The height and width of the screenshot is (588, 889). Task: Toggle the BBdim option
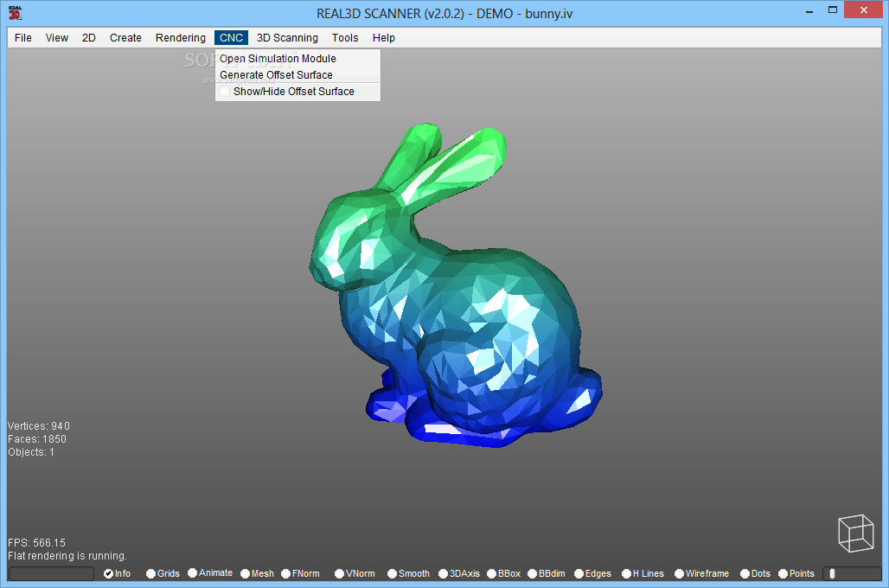pyautogui.click(x=547, y=573)
